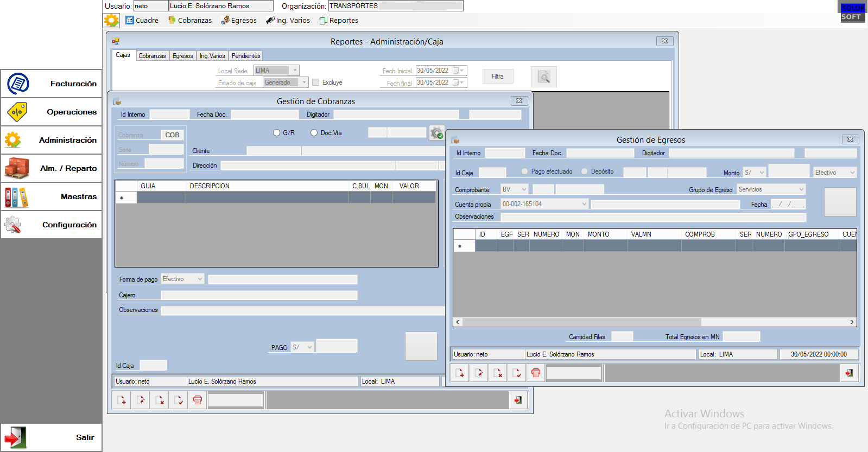Click the new record icon in Gestión de Cobranzas
The height and width of the screenshot is (452, 868).
pos(122,400)
